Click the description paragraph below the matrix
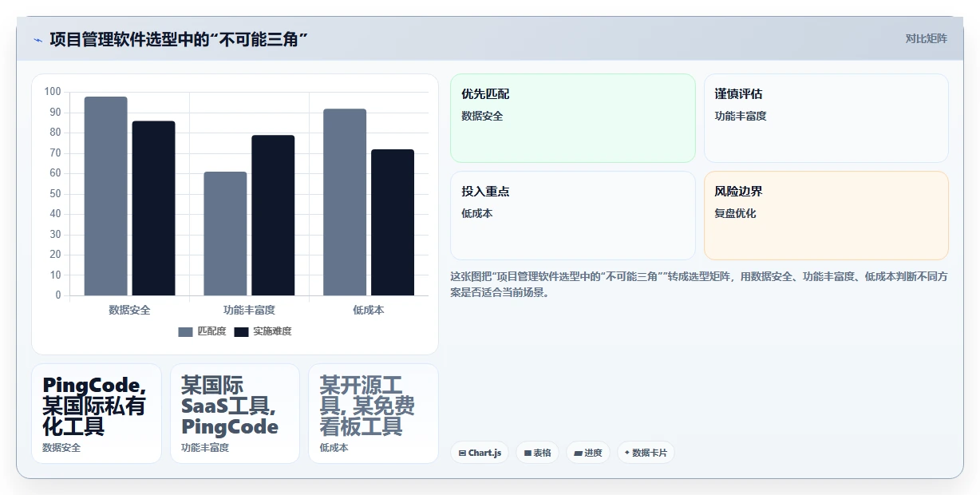Image resolution: width=980 pixels, height=495 pixels. pyautogui.click(x=699, y=284)
